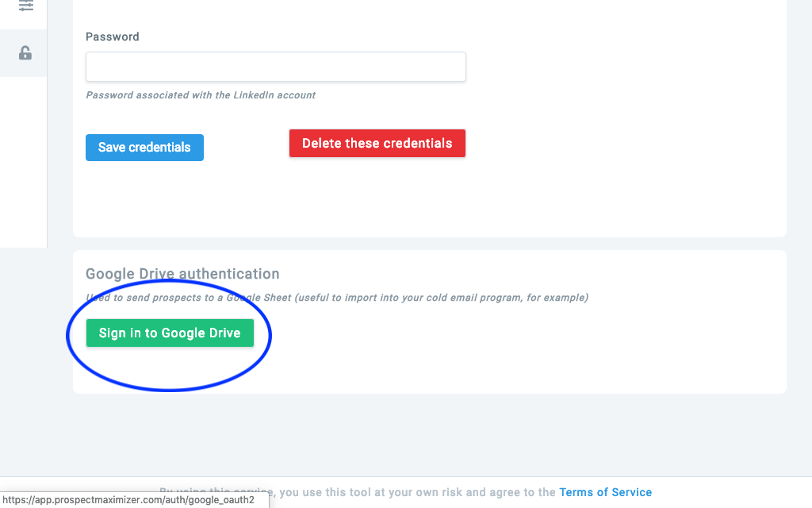
Task: Open the sliders settings icon in sidebar
Action: 26,6
